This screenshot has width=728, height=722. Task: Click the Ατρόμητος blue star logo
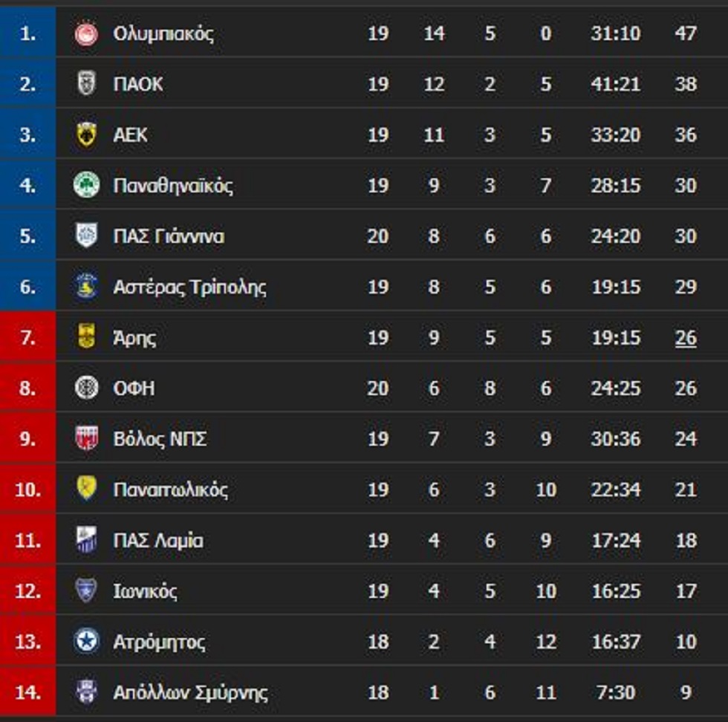click(x=86, y=641)
